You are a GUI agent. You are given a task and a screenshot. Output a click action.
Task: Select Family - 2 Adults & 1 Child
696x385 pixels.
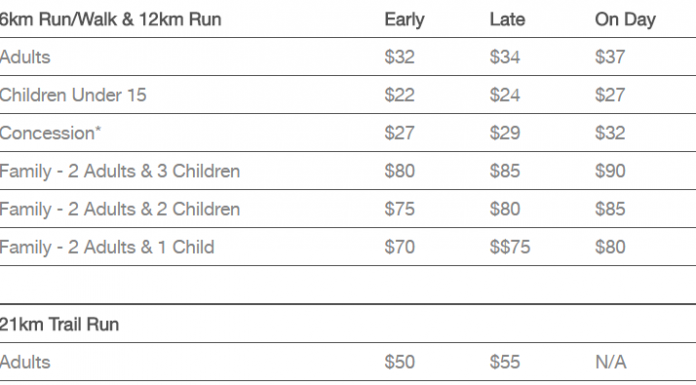pyautogui.click(x=107, y=247)
